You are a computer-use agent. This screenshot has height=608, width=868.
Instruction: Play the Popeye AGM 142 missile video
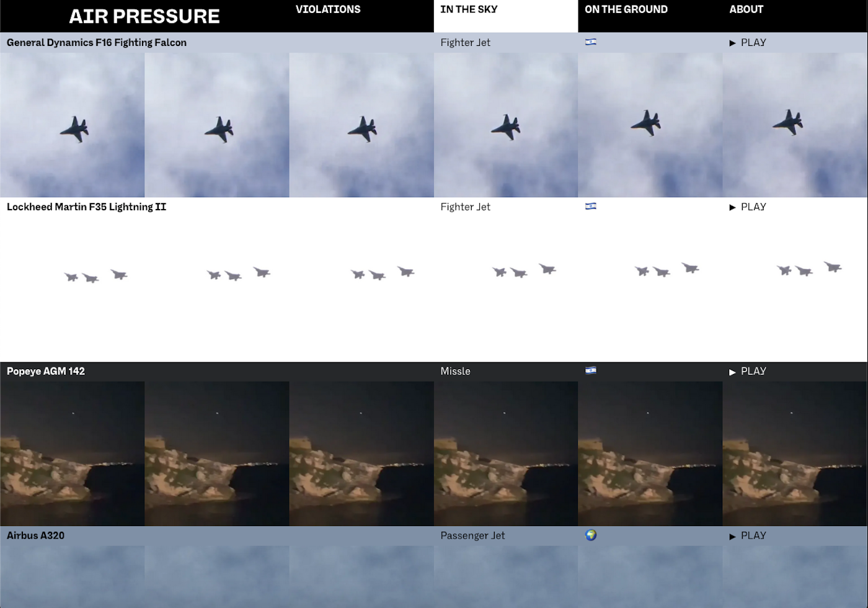coord(748,372)
